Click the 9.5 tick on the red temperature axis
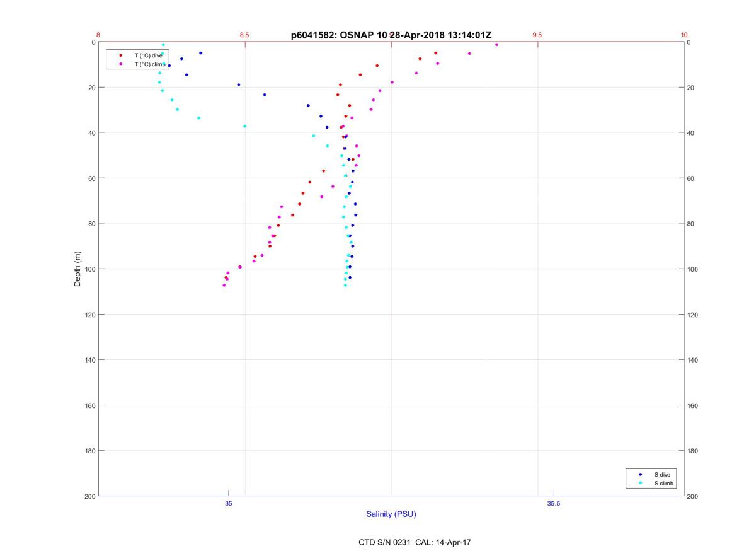Image resolution: width=756 pixels, height=558 pixels. coord(537,35)
